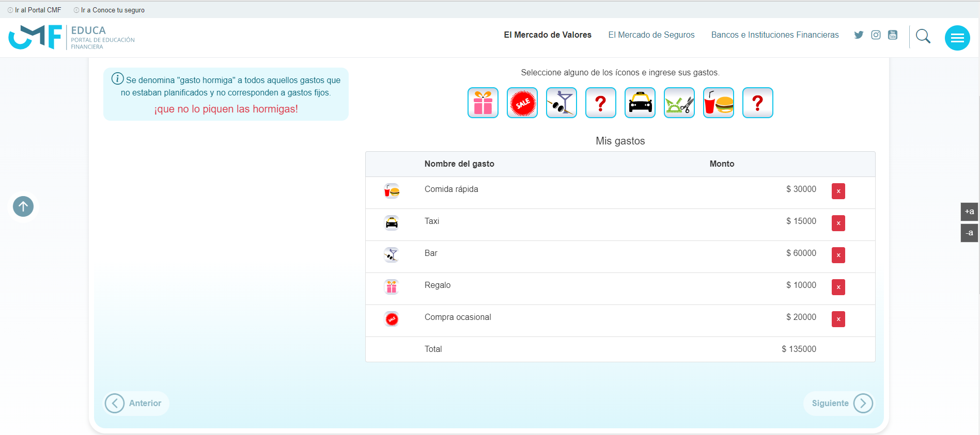Delete the Compra ocasional expense
The height and width of the screenshot is (435, 980).
[x=838, y=319]
